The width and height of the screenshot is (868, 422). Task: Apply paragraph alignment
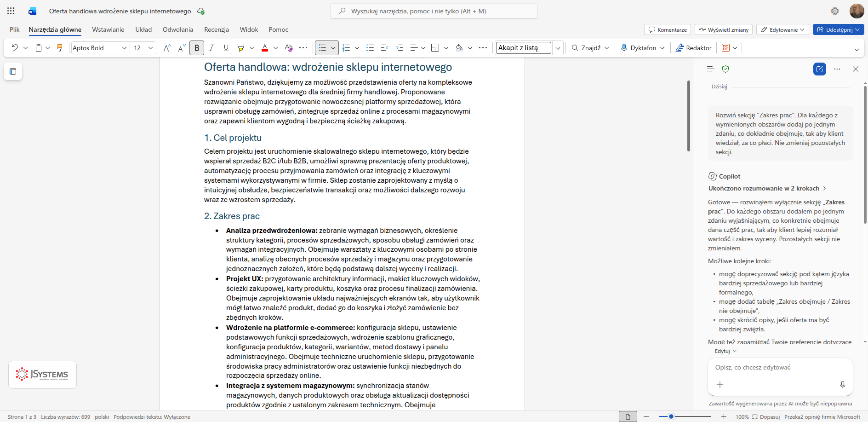[414, 48]
